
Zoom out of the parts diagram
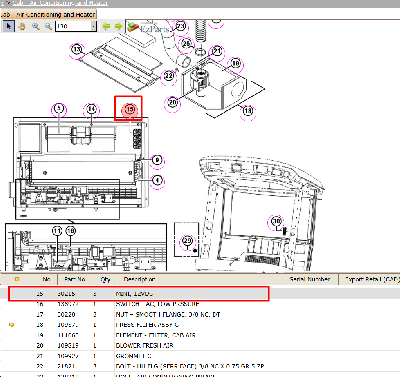click(48, 26)
